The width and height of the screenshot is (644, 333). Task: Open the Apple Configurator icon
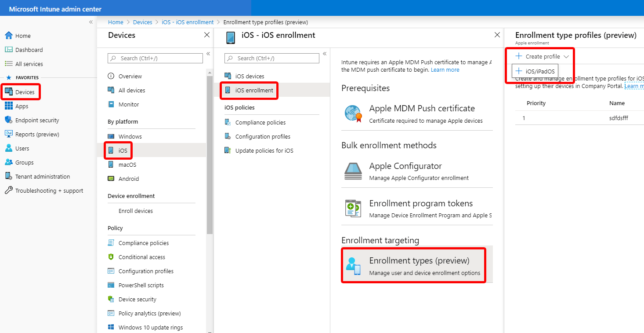tap(353, 171)
